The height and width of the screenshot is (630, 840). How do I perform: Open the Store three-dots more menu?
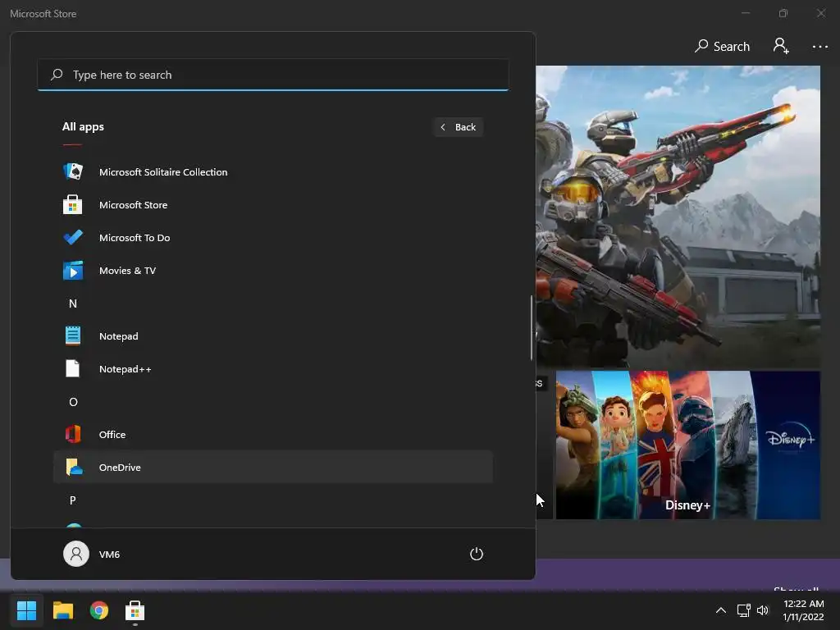tap(819, 47)
